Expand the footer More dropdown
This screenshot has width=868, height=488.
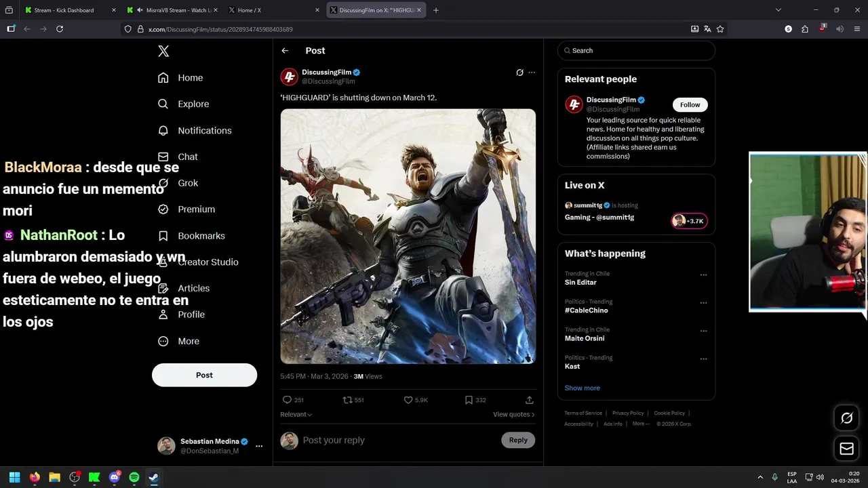pyautogui.click(x=640, y=424)
